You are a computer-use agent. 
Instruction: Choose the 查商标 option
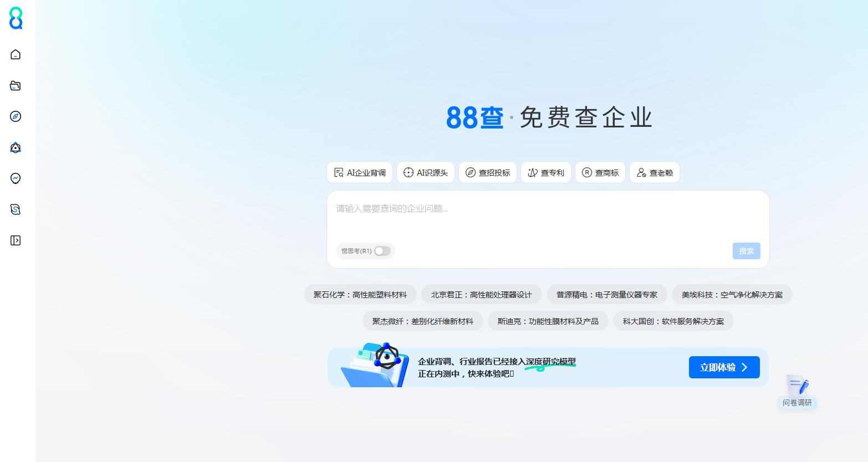coord(600,173)
